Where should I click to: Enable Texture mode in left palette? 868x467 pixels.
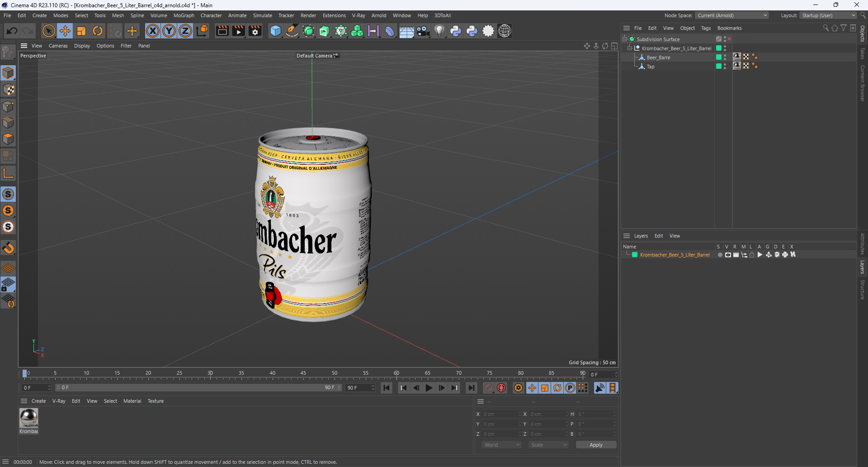click(8, 90)
